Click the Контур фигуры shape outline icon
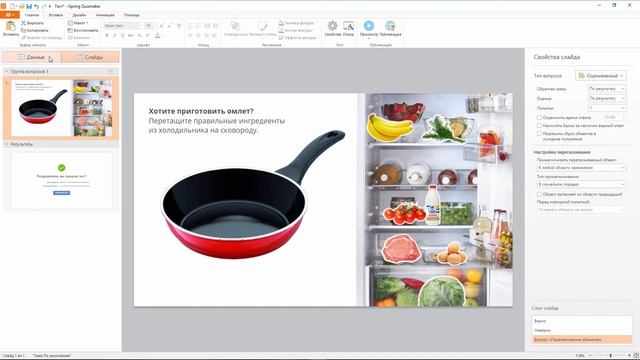This screenshot has width=640, height=360. point(281,30)
